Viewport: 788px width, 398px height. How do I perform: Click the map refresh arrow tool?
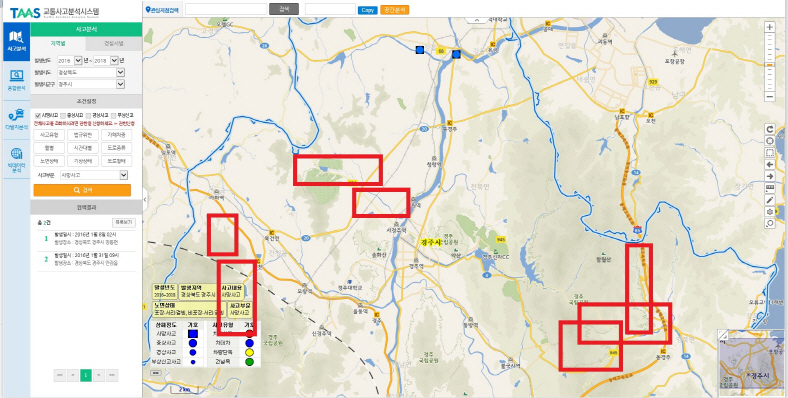(x=769, y=129)
